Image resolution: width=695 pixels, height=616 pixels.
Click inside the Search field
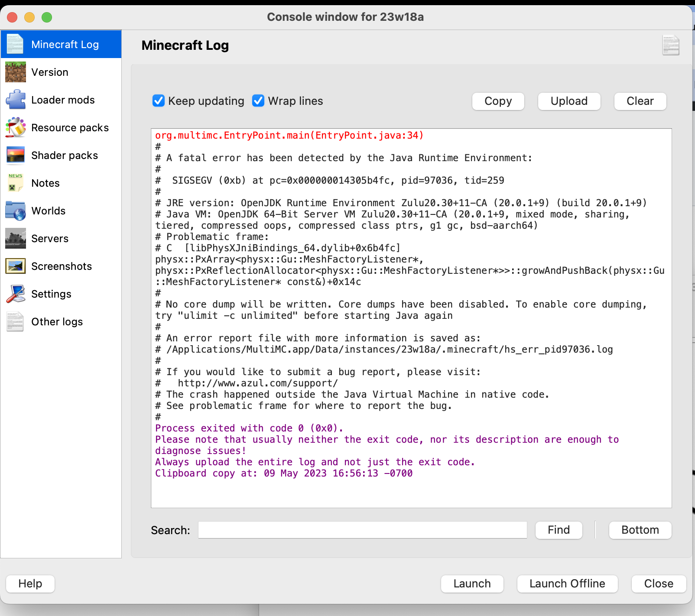click(x=362, y=530)
